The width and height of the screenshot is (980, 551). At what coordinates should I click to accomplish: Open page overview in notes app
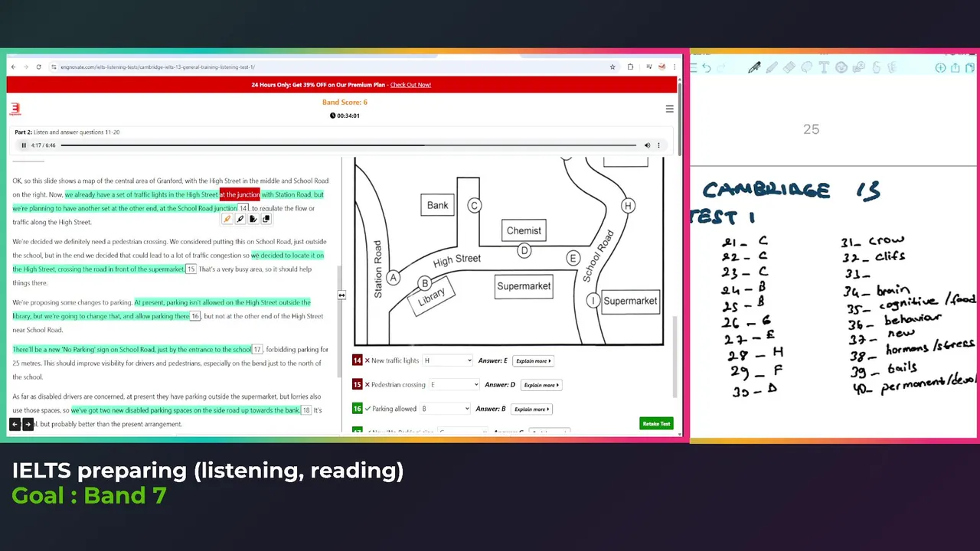click(x=971, y=68)
